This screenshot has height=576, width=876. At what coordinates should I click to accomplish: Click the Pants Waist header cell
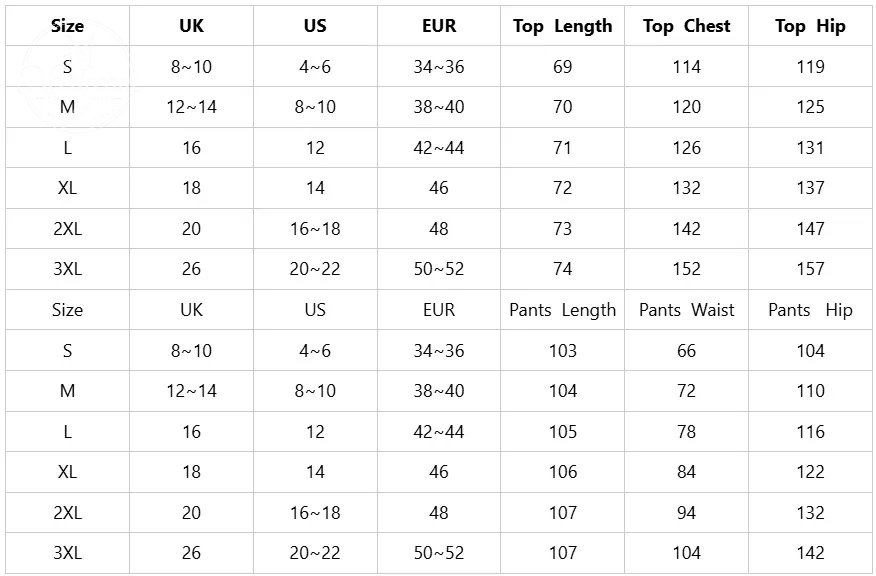[687, 310]
